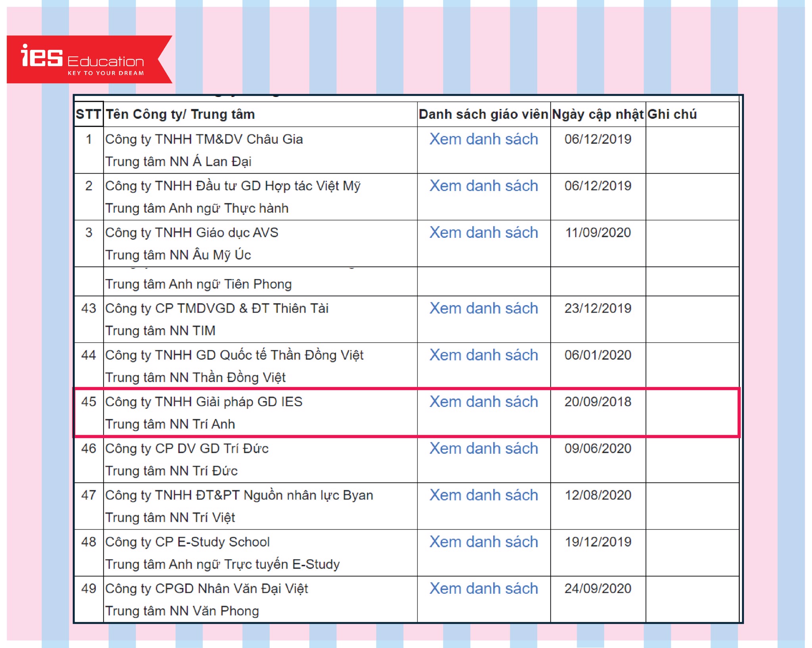Select the STT header cell

88,115
